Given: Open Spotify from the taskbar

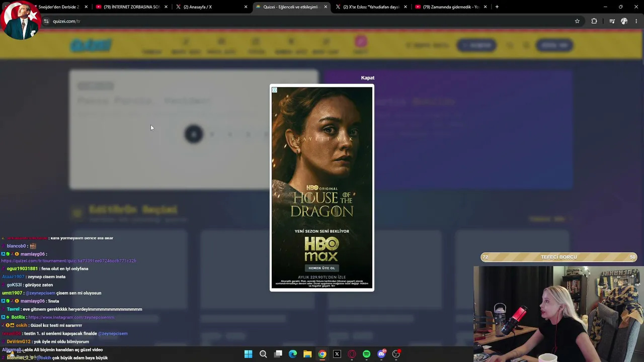Looking at the screenshot, I should [x=366, y=354].
